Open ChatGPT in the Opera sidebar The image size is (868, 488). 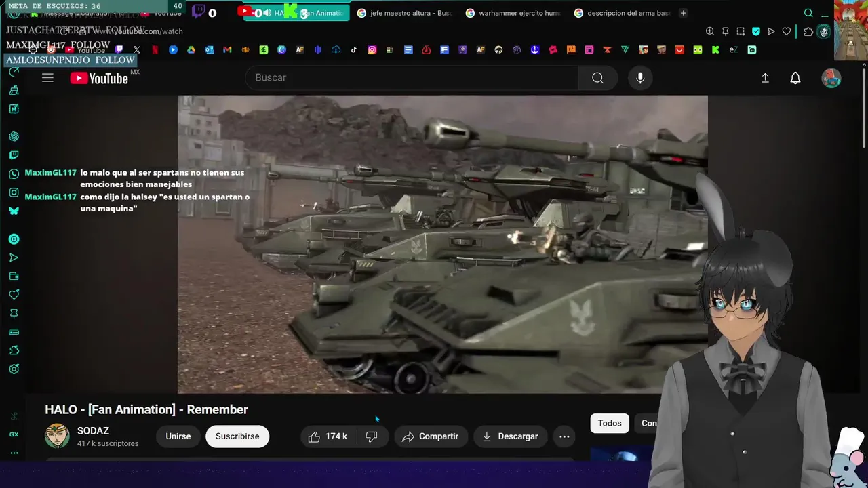click(x=14, y=136)
